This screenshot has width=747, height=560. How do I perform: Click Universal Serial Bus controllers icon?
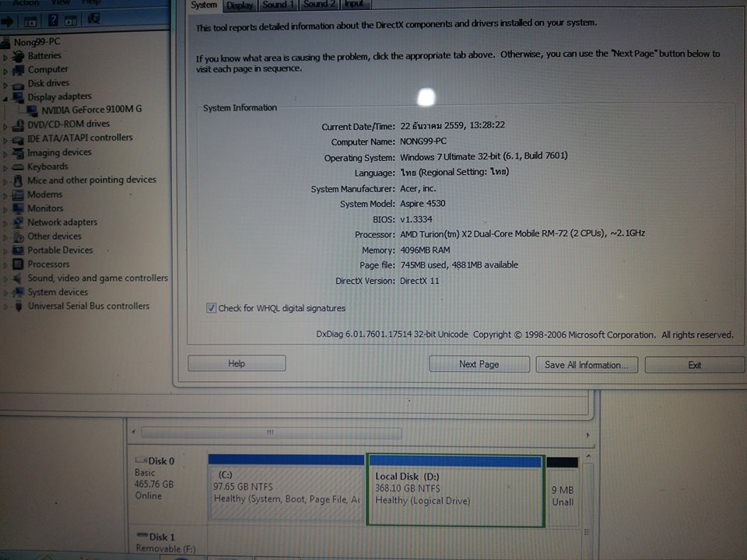tap(18, 306)
